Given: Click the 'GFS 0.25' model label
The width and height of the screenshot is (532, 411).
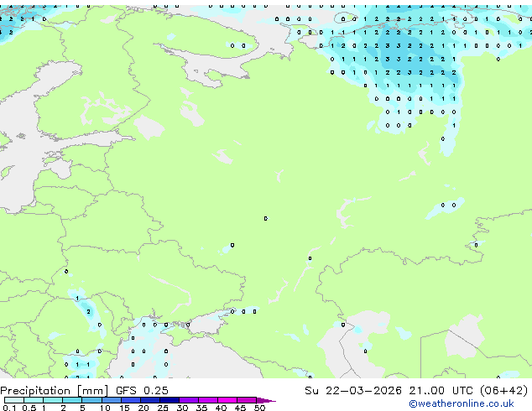Looking at the screenshot, I should (142, 391).
